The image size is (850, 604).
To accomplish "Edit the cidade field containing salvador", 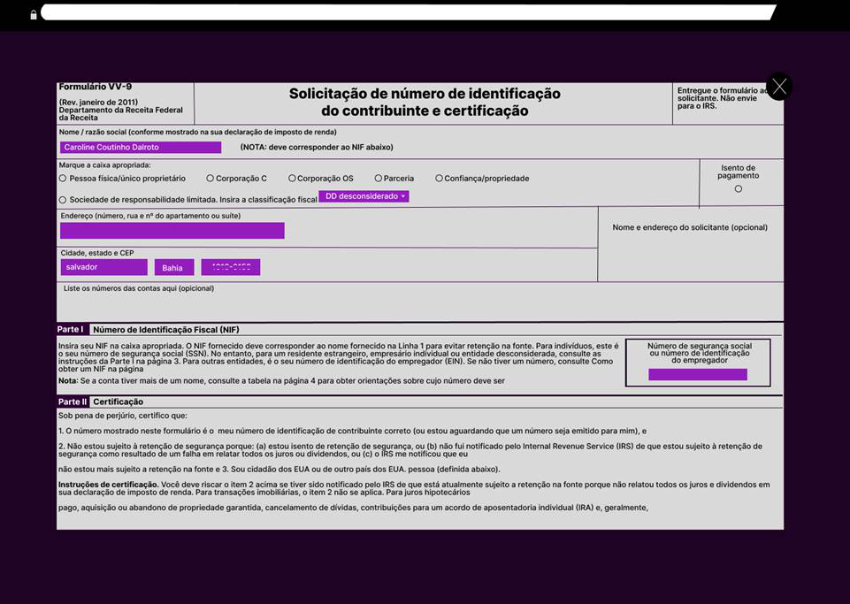I will [x=103, y=267].
